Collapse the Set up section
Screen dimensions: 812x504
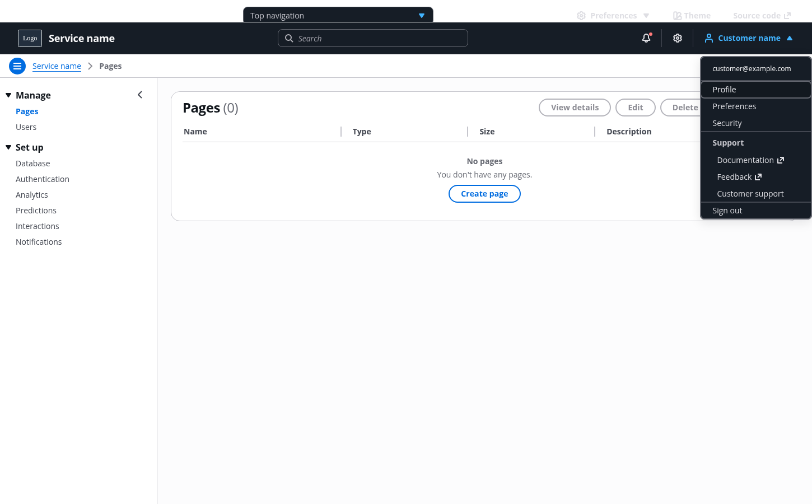coord(8,147)
